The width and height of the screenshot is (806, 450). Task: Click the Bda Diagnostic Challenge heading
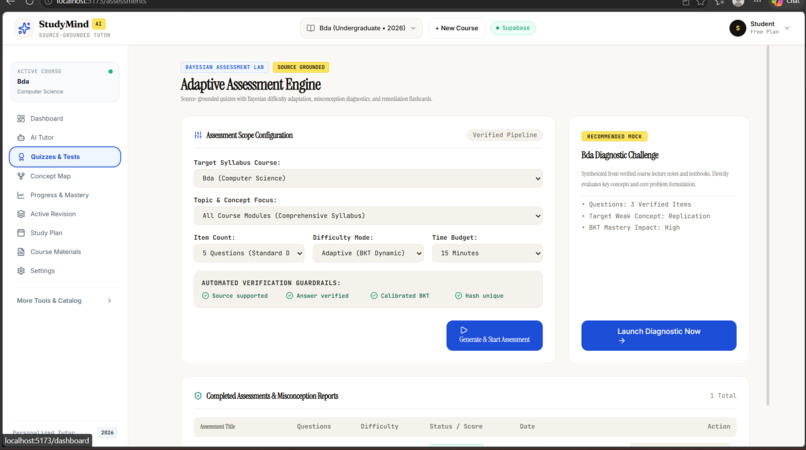click(x=620, y=155)
